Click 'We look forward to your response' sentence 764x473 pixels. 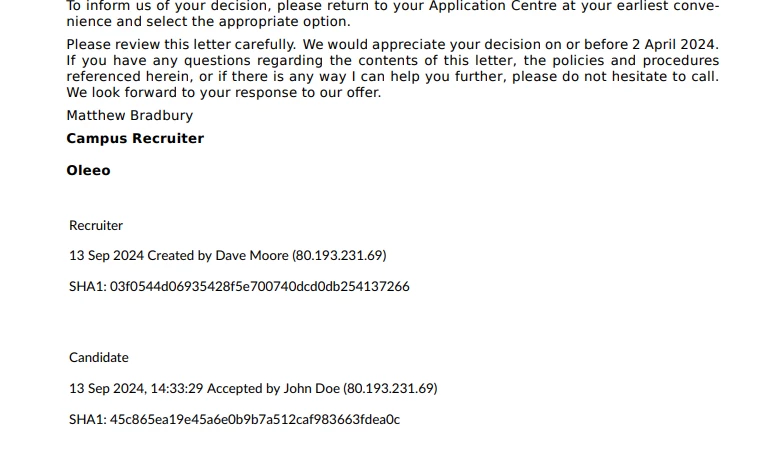[x=224, y=93]
